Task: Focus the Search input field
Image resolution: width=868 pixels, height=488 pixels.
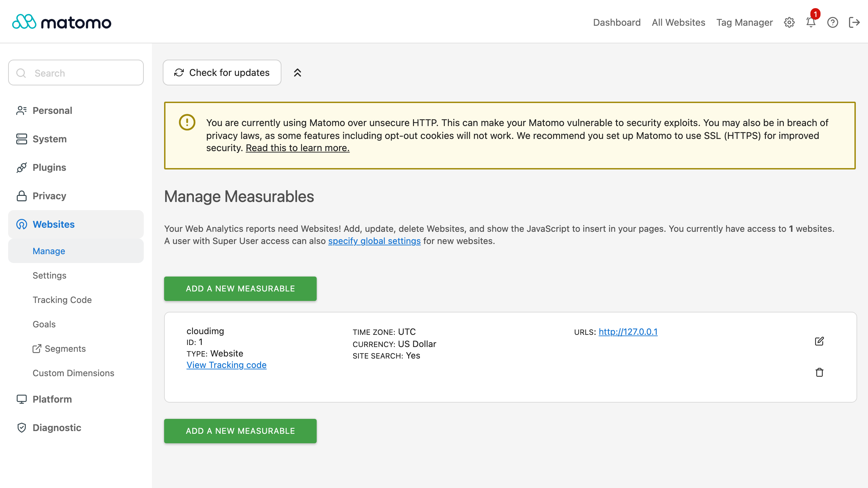Action: click(76, 73)
